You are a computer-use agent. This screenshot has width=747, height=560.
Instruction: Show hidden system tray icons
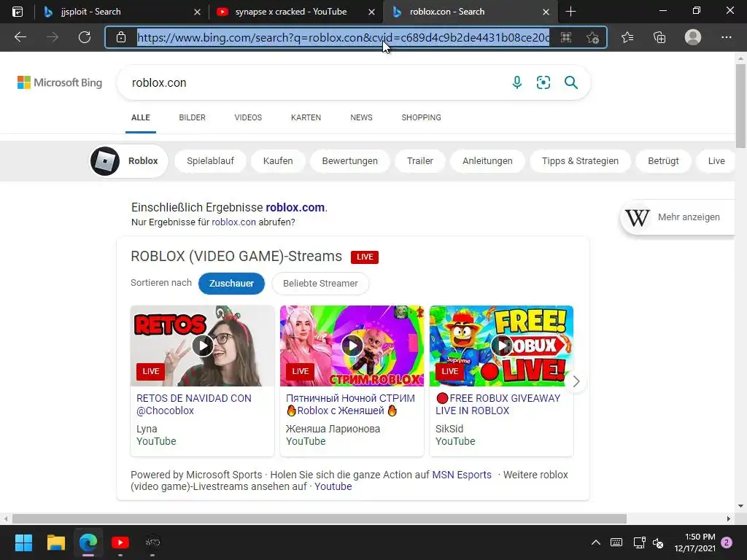pos(595,542)
